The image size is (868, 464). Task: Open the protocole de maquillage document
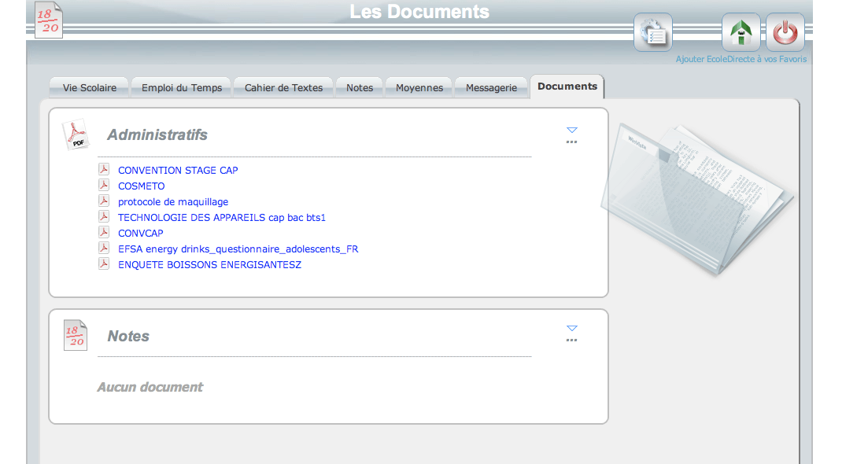coord(173,202)
